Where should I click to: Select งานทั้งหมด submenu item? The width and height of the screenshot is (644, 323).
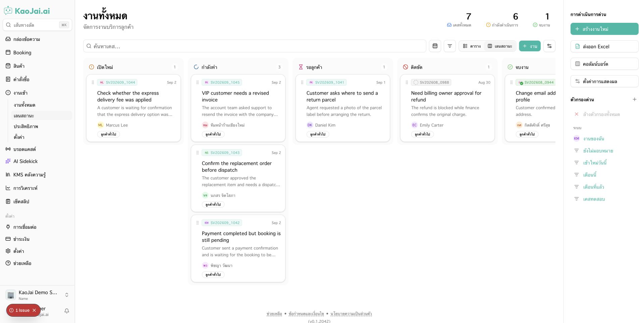pos(42,105)
